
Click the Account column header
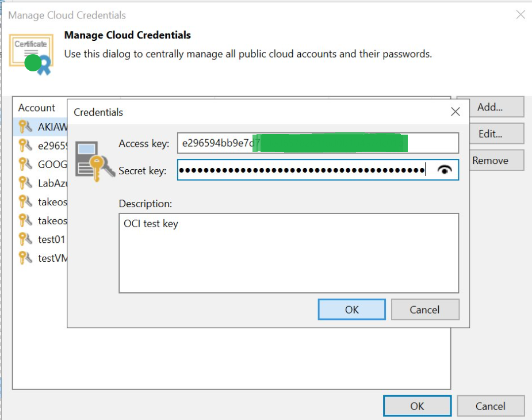pos(37,108)
